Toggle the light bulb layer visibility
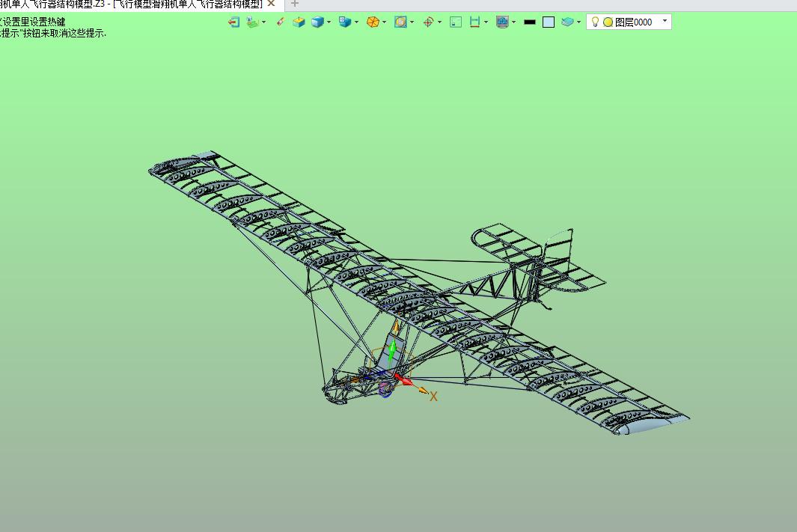797x532 pixels. tap(595, 22)
